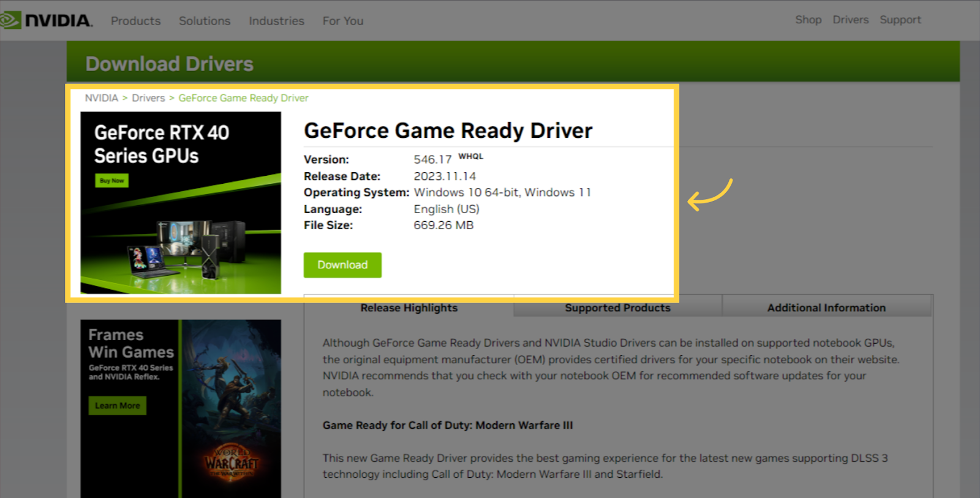
Task: Click Drivers breadcrumb link
Action: [148, 98]
